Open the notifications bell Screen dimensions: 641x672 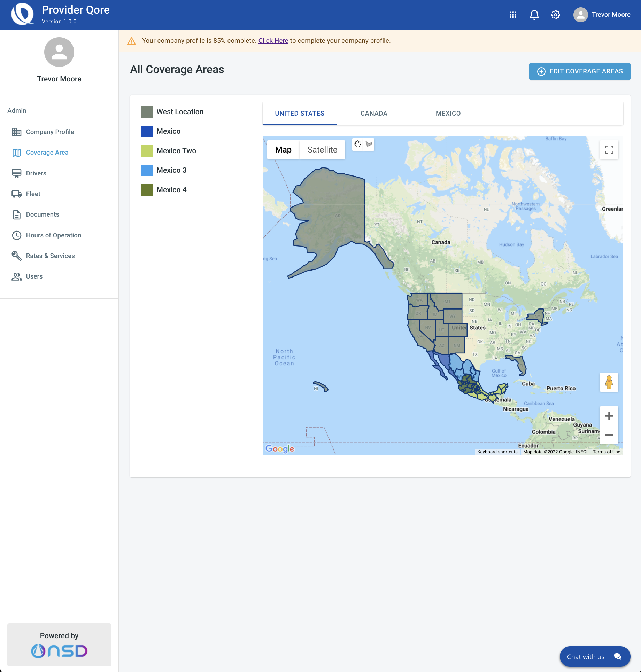pyautogui.click(x=534, y=15)
